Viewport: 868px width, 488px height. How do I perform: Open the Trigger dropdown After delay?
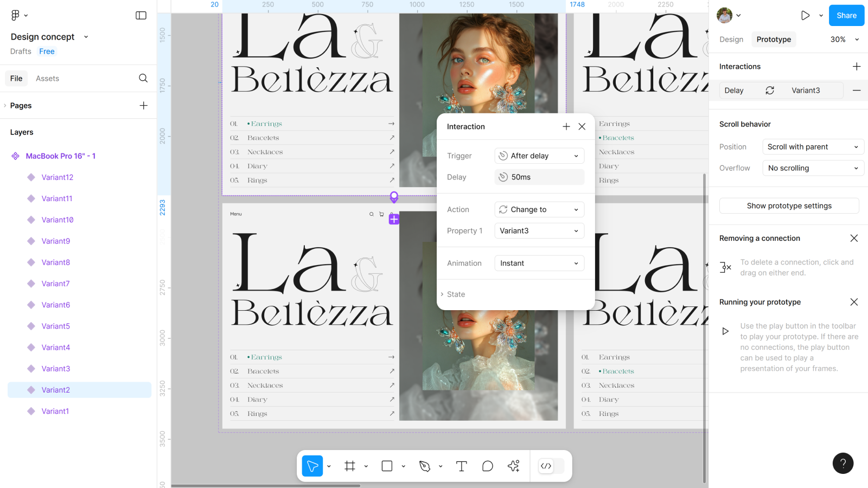click(x=539, y=156)
